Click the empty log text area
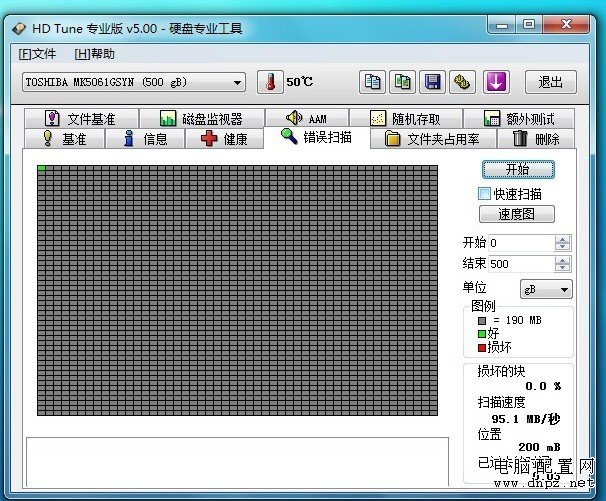606x501 pixels. point(237,462)
